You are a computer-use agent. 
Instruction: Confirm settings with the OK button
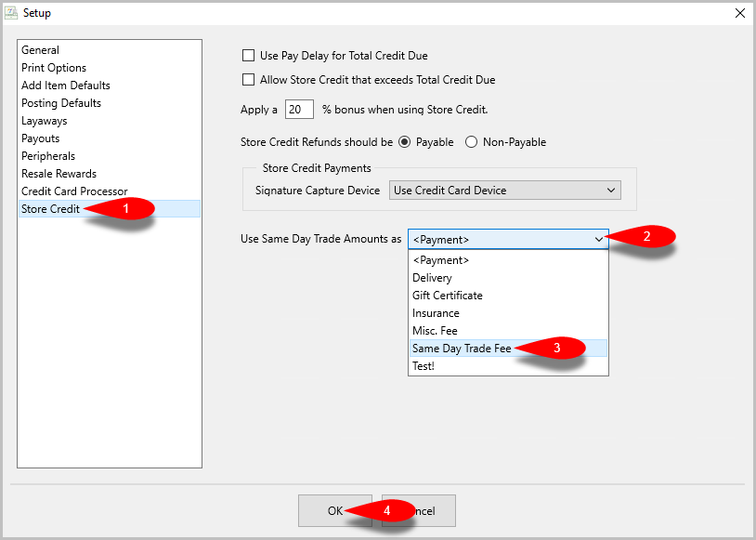click(x=335, y=510)
